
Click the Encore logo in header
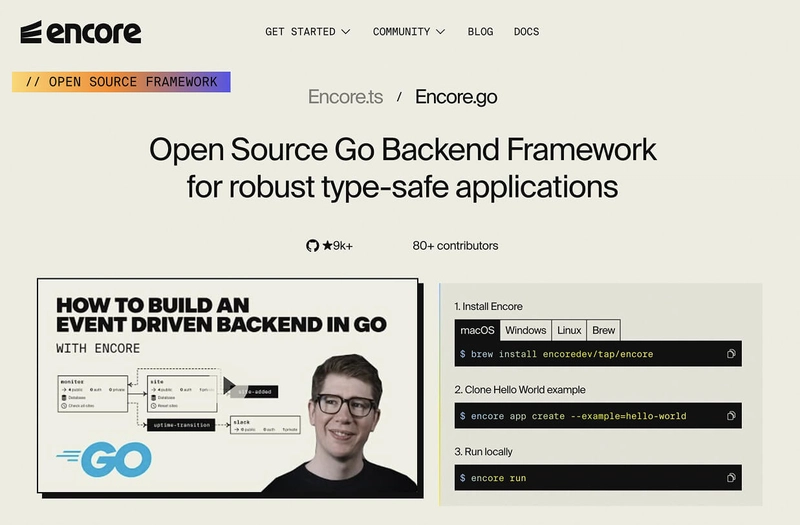pos(81,32)
